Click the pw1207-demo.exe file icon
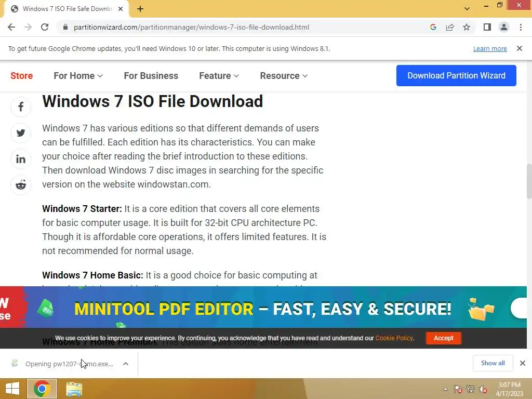This screenshot has width=532, height=399. [x=14, y=363]
